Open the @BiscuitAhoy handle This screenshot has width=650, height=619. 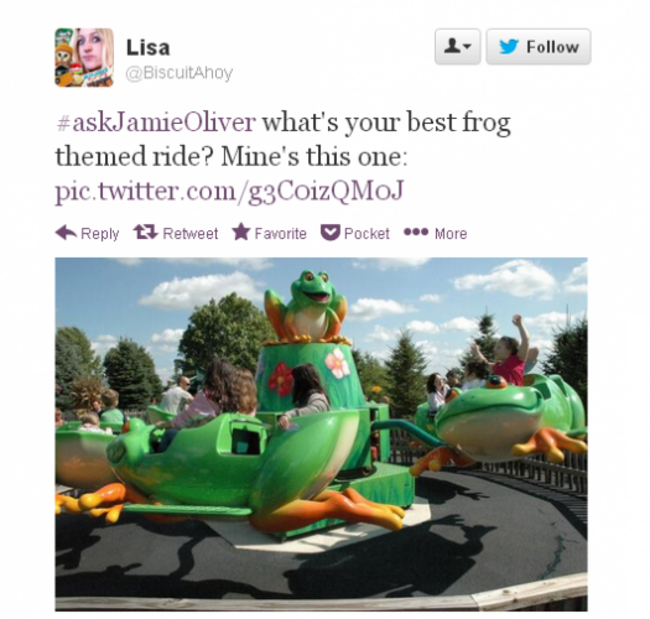pos(179,73)
